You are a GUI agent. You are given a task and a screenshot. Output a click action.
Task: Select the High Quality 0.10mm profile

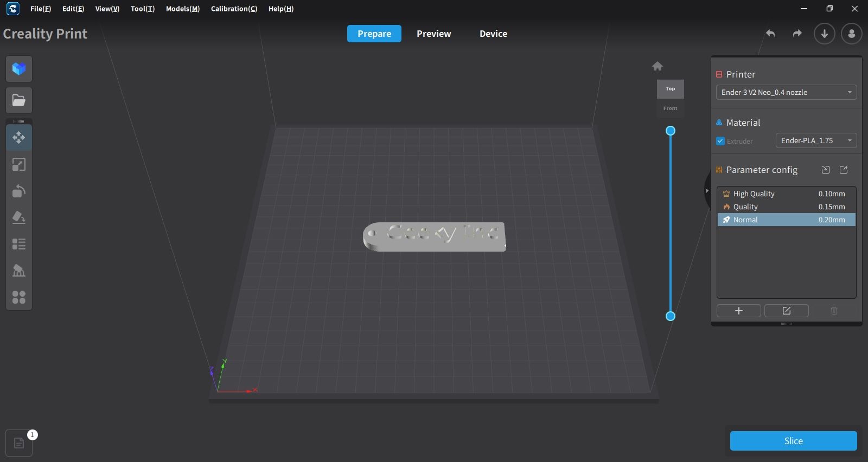pos(787,194)
